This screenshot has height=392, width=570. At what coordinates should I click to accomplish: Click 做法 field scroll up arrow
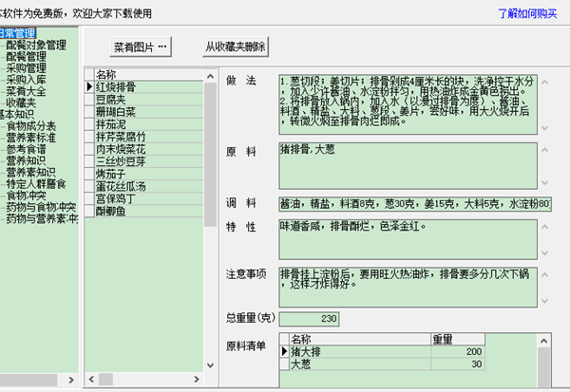click(x=544, y=83)
